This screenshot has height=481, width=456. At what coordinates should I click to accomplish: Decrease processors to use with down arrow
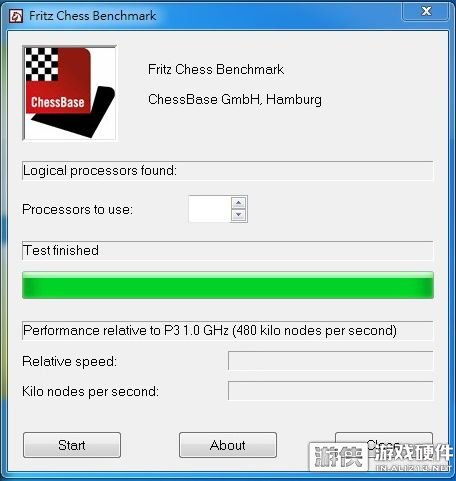click(x=239, y=215)
